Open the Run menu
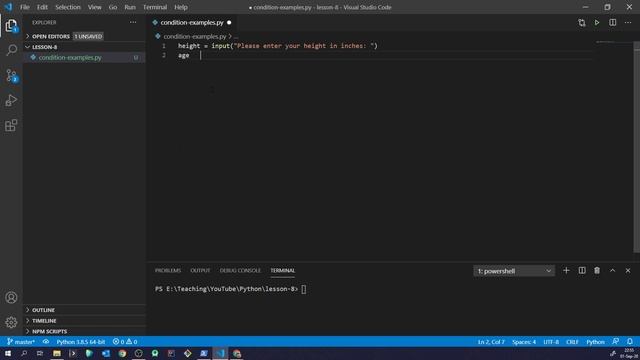This screenshot has height=360, width=640. pos(130,7)
